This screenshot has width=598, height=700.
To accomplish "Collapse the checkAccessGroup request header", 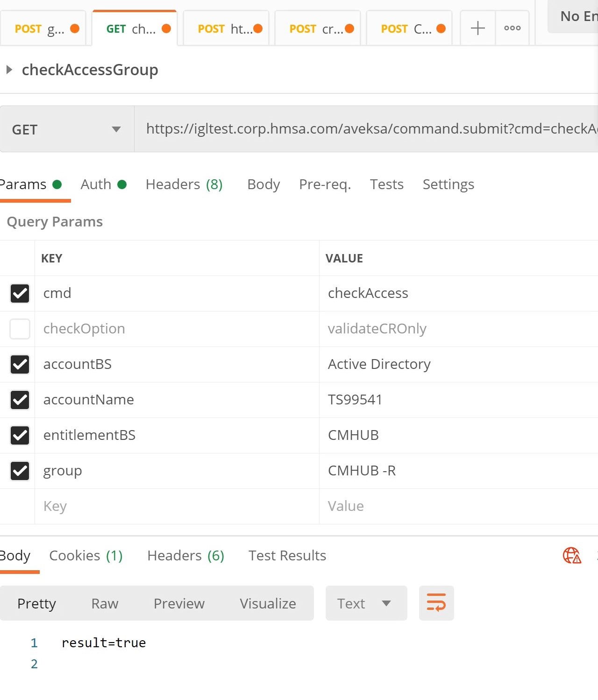I will (x=8, y=70).
